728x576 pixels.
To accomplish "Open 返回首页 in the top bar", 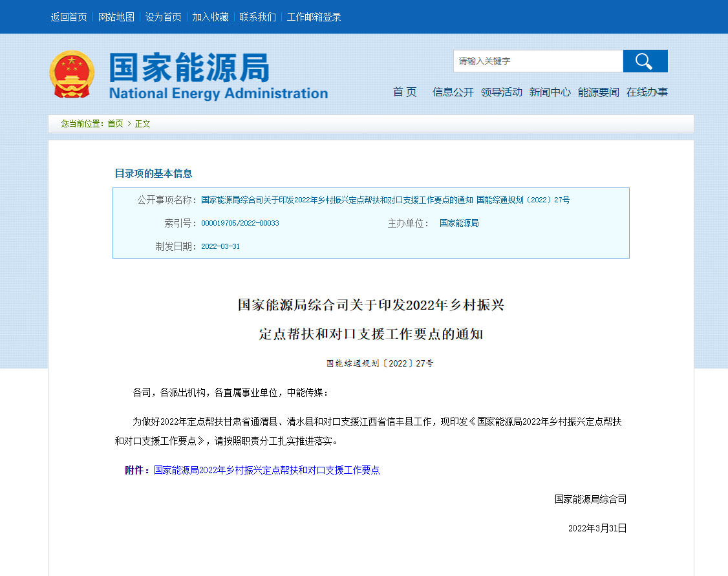I will pyautogui.click(x=69, y=17).
